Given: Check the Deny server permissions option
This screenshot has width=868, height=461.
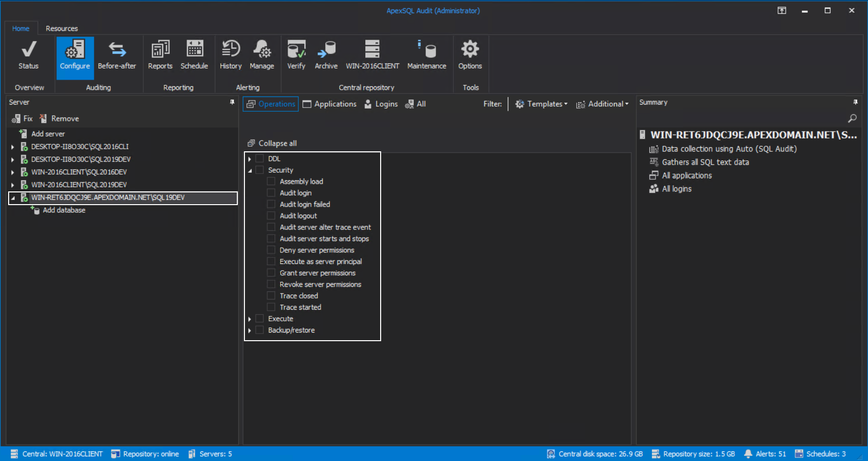Looking at the screenshot, I should tap(271, 250).
